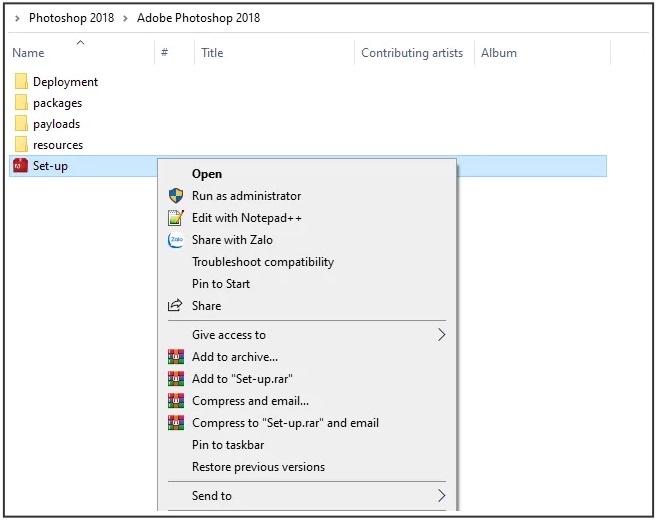Select Restore previous versions

258,467
